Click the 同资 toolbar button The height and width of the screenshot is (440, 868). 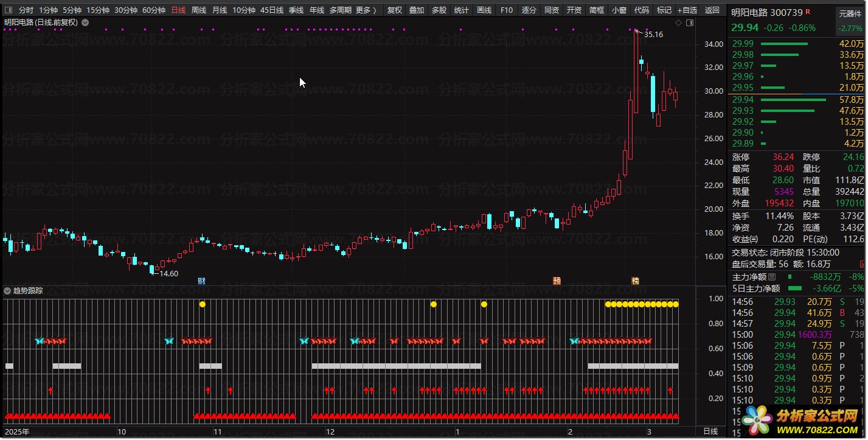[552, 10]
